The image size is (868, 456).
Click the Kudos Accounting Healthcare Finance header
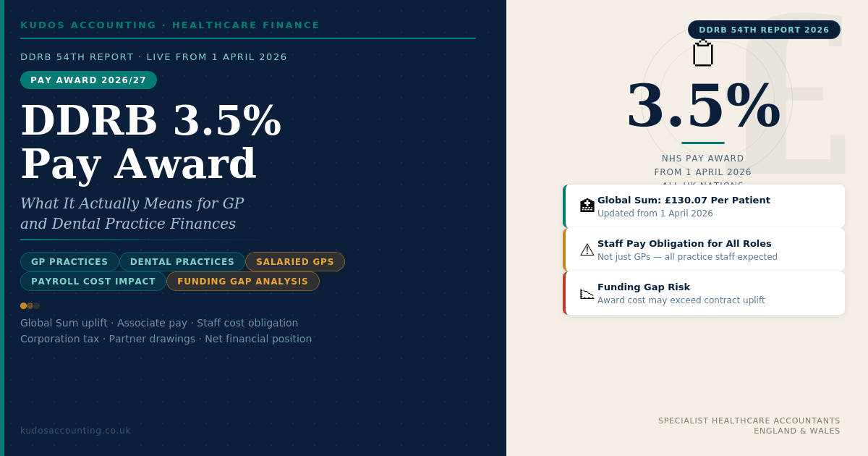click(x=170, y=25)
